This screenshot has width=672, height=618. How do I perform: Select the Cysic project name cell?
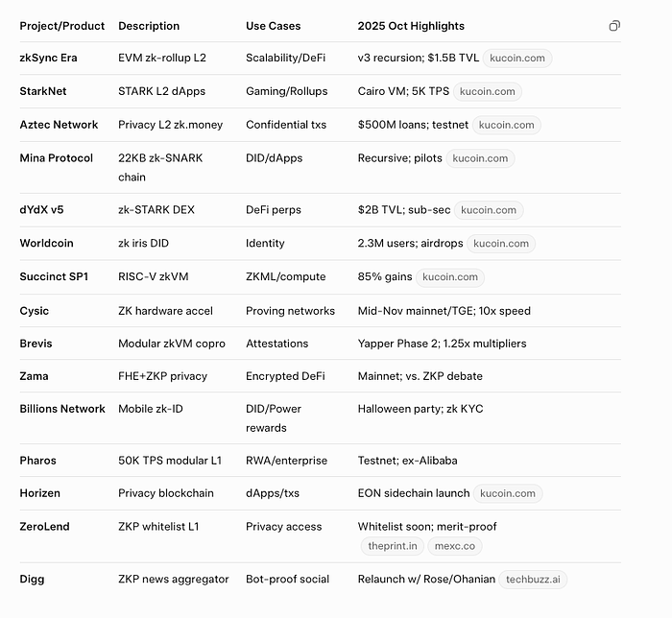pos(35,311)
